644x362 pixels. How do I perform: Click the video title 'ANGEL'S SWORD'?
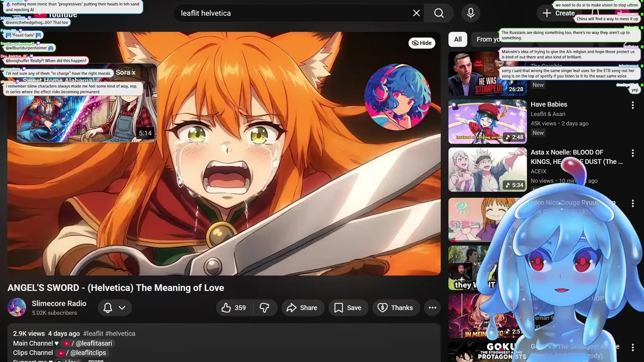pyautogui.click(x=116, y=288)
